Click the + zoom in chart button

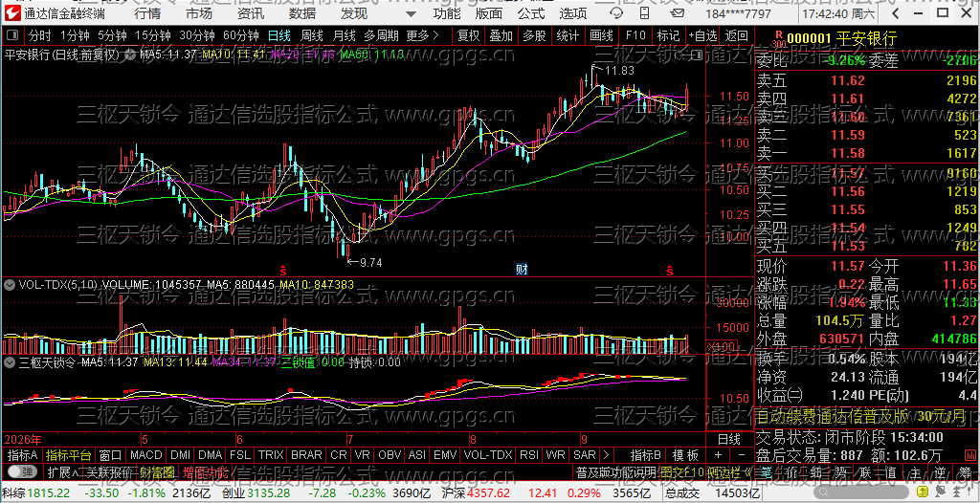(718, 455)
